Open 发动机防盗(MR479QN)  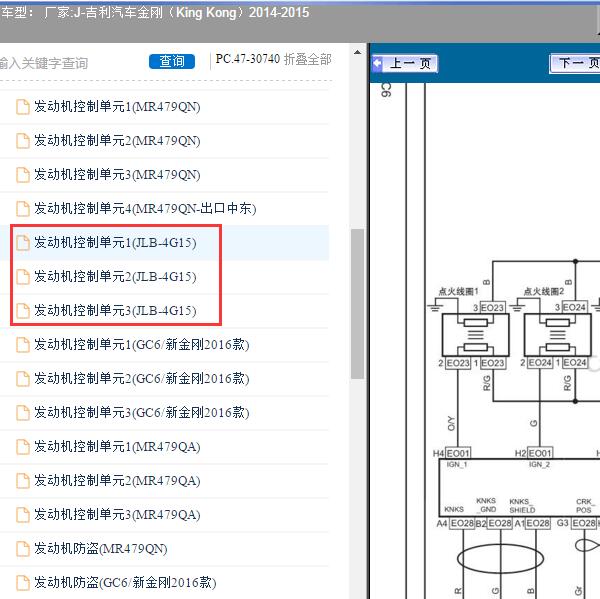click(x=101, y=549)
